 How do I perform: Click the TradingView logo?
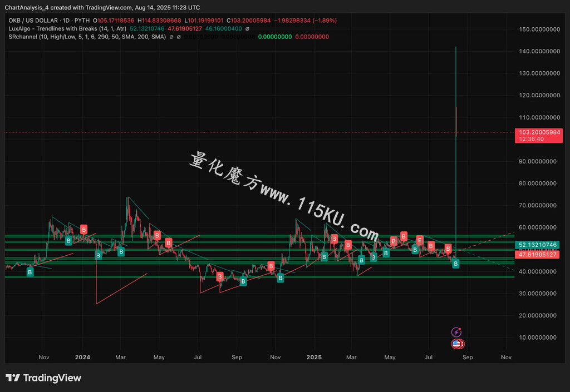point(43,378)
